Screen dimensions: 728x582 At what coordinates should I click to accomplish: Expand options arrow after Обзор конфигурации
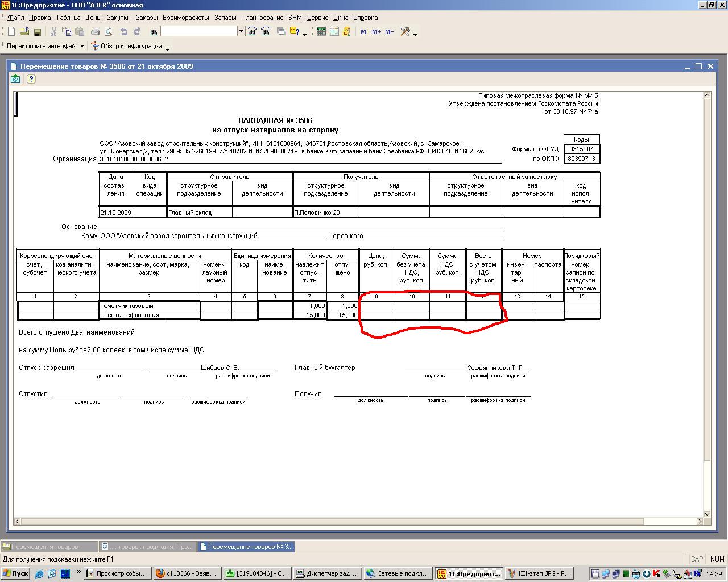[167, 49]
